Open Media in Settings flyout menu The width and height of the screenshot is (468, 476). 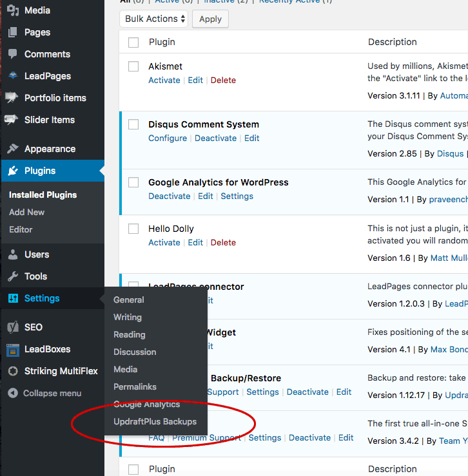[x=126, y=370]
